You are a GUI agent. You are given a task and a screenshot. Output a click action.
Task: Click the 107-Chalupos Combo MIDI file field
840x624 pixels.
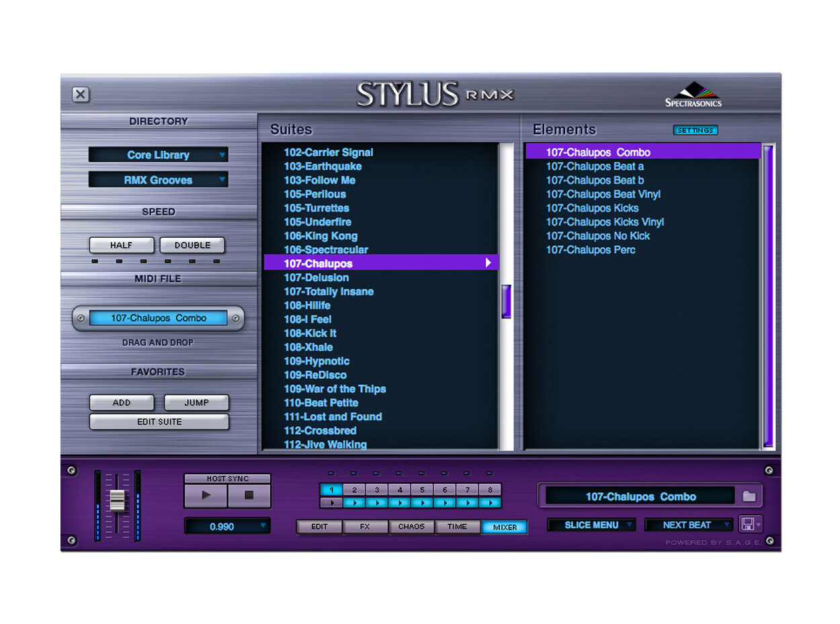(159, 318)
